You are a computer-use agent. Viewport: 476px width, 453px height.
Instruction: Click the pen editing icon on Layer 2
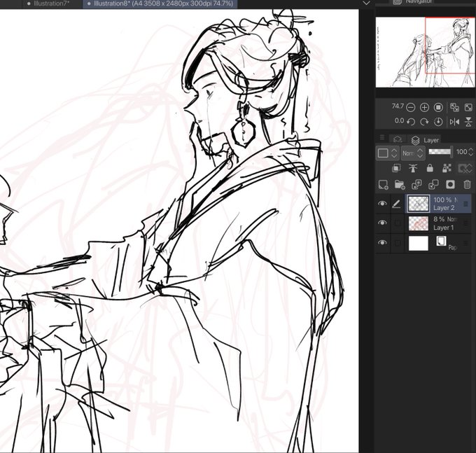[396, 204]
